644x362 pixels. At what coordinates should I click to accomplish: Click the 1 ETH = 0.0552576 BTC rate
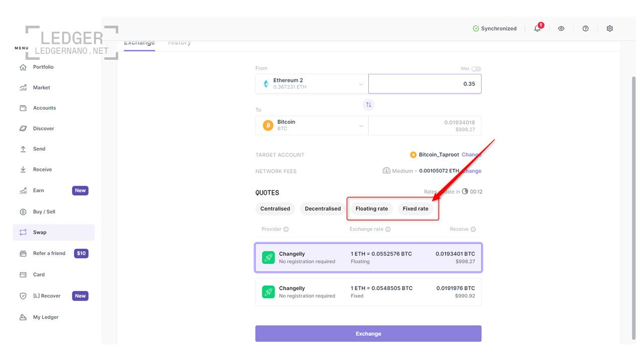381,254
